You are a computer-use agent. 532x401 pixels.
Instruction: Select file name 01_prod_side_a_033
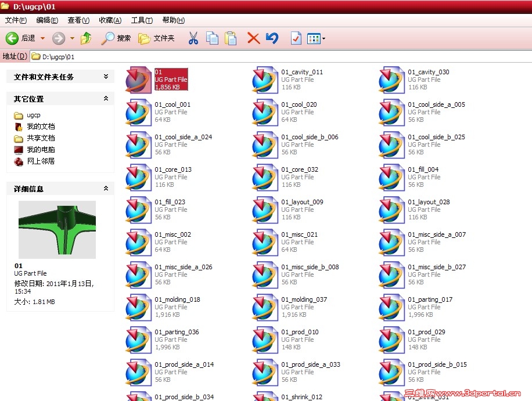point(311,365)
